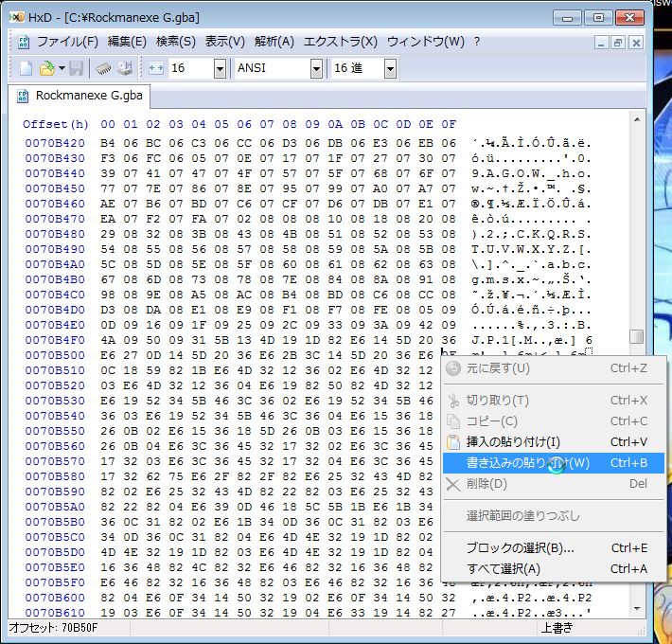Click the オフセット: 70B50F status bar text

coord(53,628)
